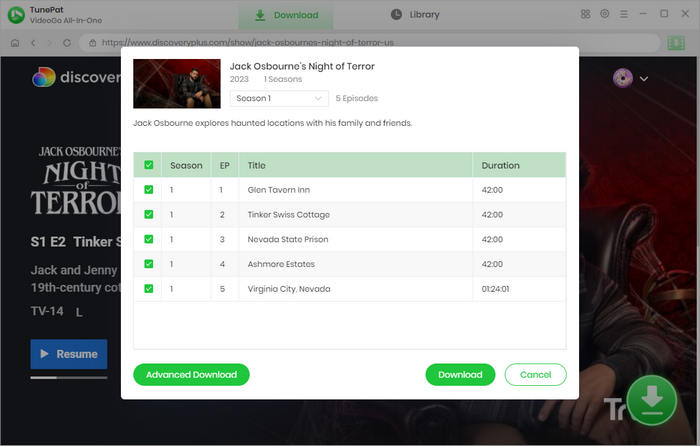Image resolution: width=700 pixels, height=446 pixels.
Task: Click the Season column header
Action: click(x=186, y=165)
